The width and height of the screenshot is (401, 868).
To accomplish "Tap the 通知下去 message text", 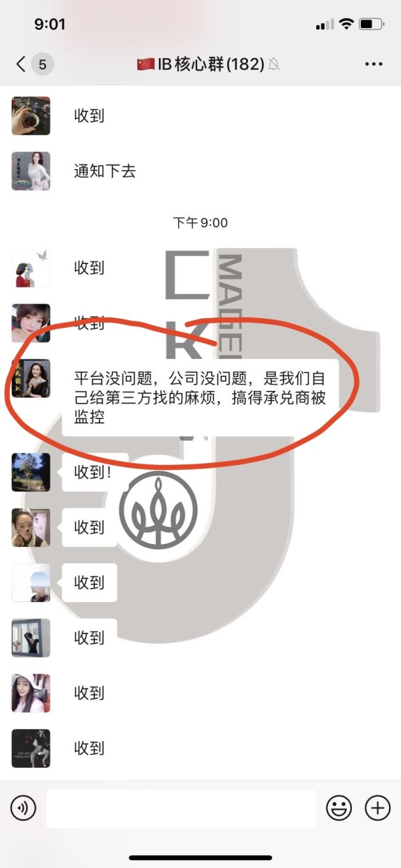I will pyautogui.click(x=105, y=171).
